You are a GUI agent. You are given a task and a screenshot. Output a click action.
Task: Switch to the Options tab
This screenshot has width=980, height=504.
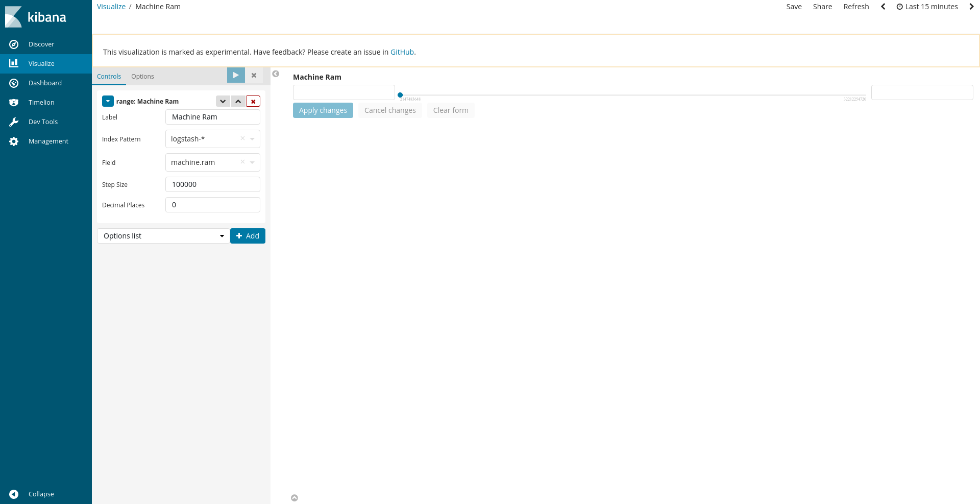point(142,77)
